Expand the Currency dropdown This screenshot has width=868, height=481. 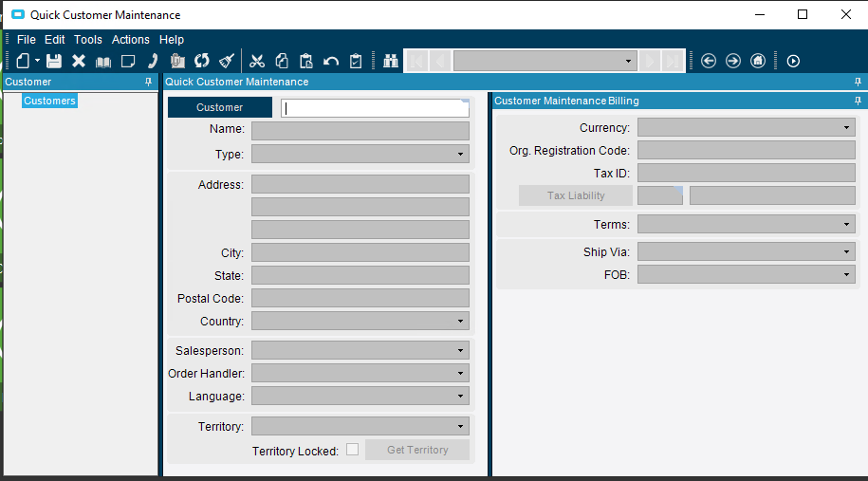846,127
